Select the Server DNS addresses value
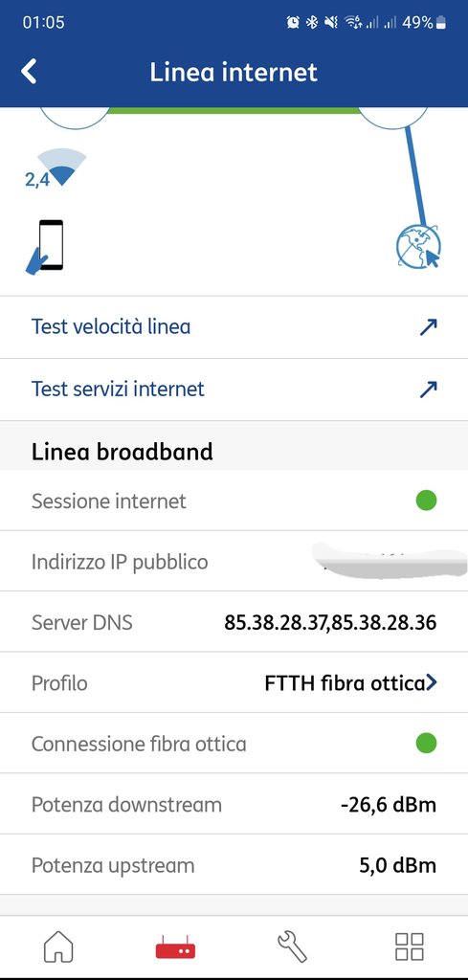 click(330, 622)
